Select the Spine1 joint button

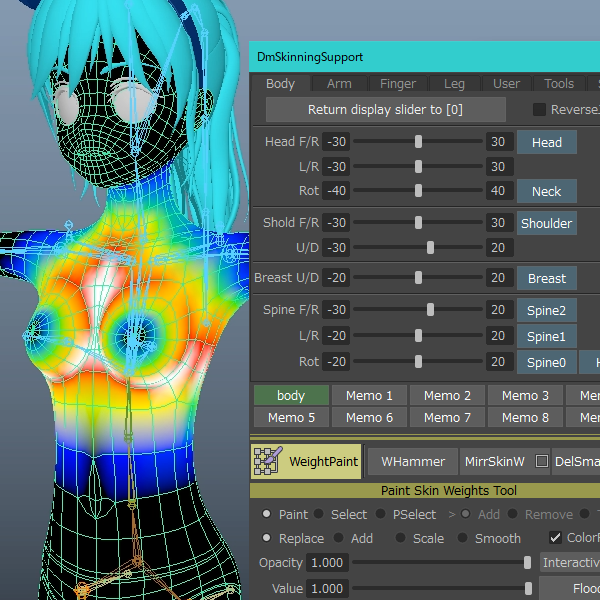(x=547, y=336)
